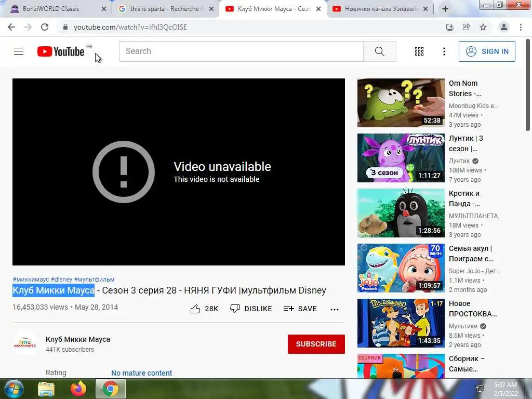Click Сборник – Самые video title
This screenshot has width=532, height=399.
[x=467, y=364]
